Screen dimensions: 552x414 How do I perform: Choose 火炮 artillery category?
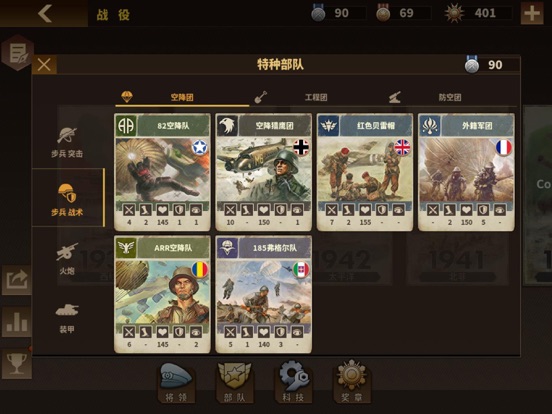[x=67, y=259]
